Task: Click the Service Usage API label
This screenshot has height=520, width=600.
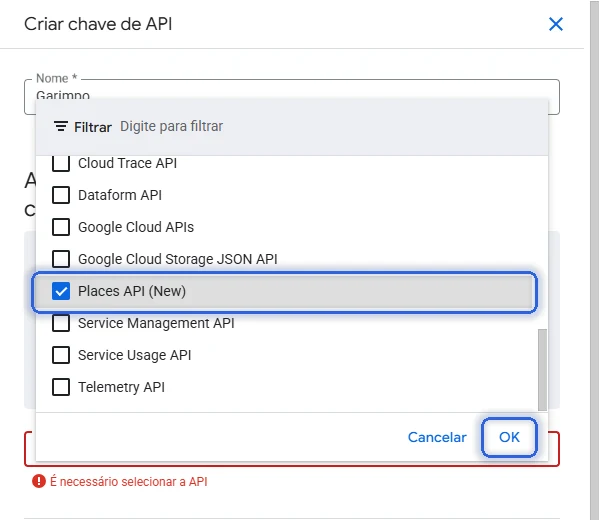Action: pos(134,355)
